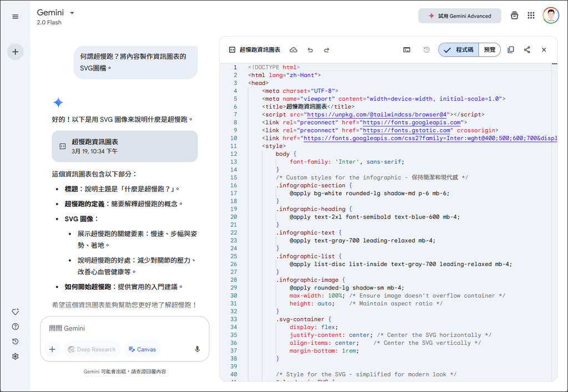Start a new chat with plus button
Viewport: 568px width, 392px height.
15,52
